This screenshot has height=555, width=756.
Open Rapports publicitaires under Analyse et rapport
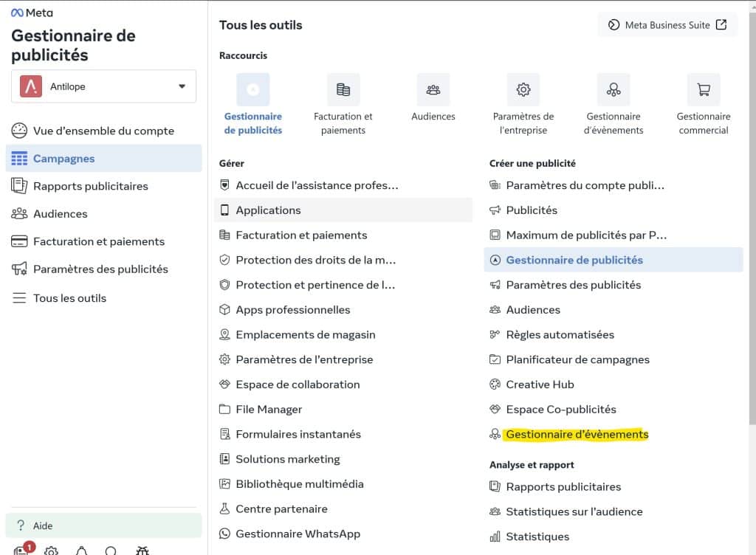point(614,487)
